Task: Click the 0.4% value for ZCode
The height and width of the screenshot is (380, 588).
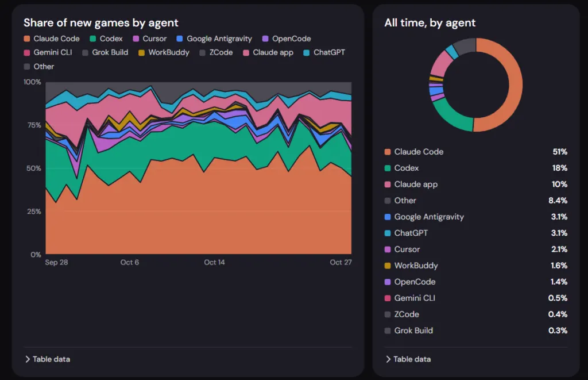Action: 558,314
